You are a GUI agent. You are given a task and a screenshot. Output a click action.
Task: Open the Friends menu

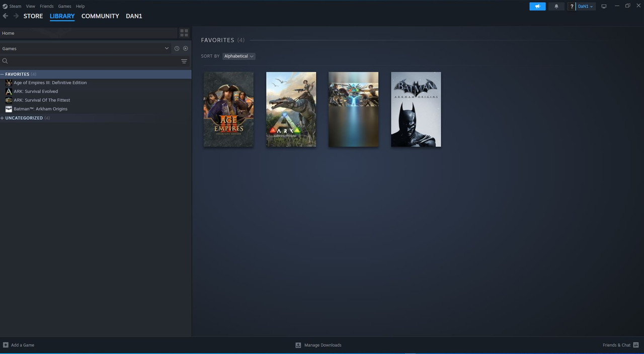click(47, 7)
